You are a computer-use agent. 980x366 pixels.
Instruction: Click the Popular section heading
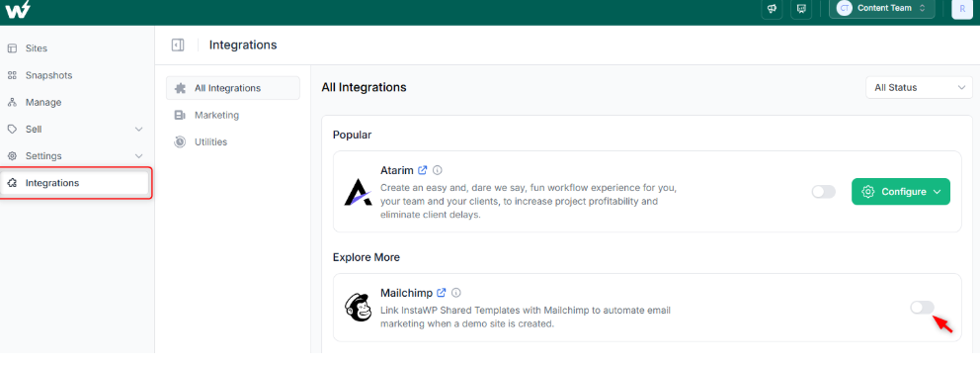point(352,135)
